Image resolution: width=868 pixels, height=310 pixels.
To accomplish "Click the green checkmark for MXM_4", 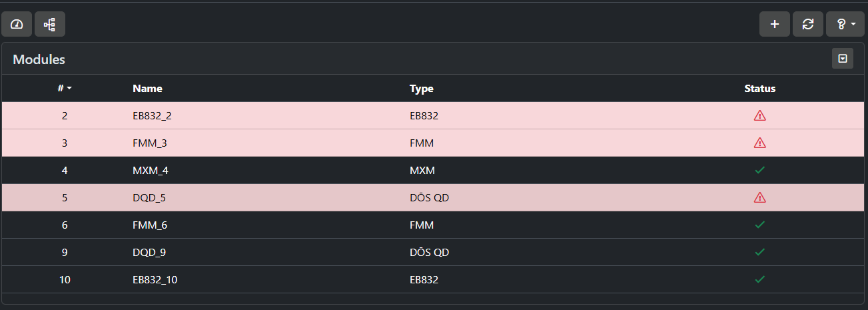I will pos(760,170).
